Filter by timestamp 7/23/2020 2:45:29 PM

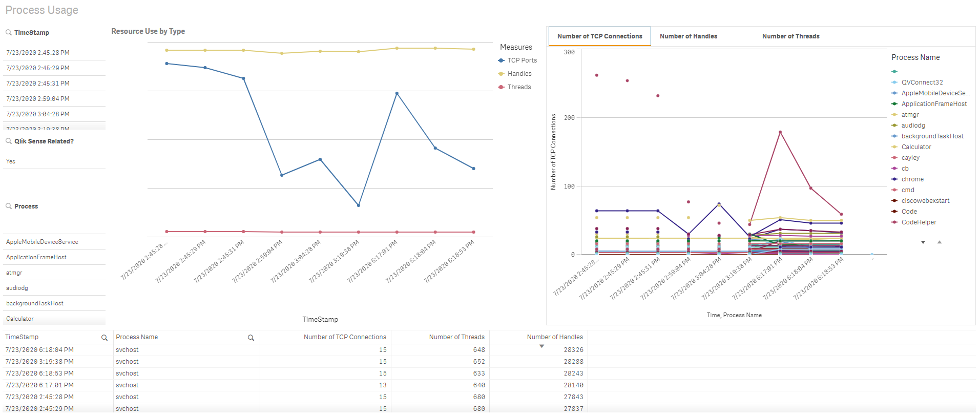pyautogui.click(x=54, y=68)
